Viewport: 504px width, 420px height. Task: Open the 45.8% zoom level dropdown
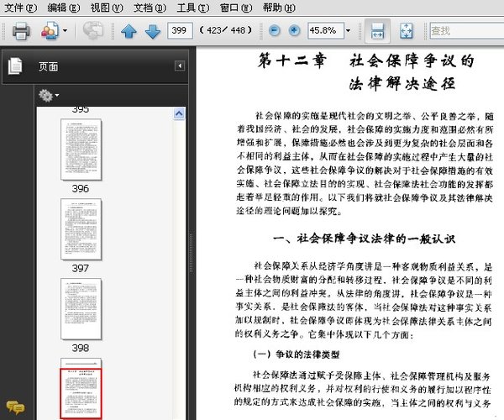tap(348, 31)
